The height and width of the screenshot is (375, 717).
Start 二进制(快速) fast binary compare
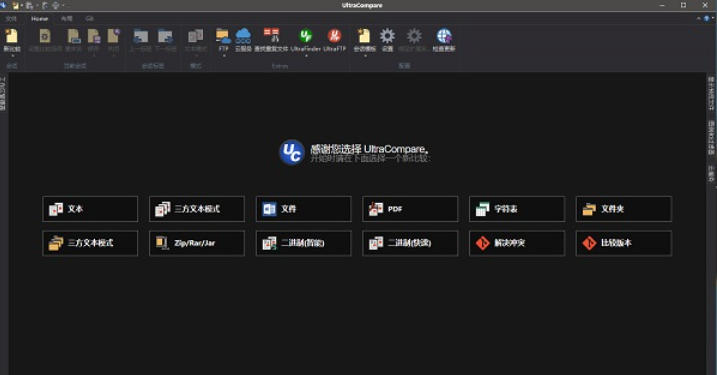click(x=410, y=243)
